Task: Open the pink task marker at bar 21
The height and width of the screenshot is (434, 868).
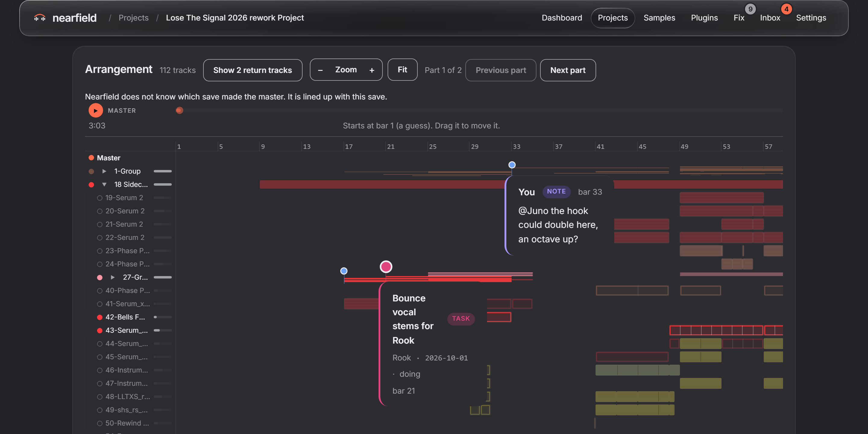Action: pos(386,266)
